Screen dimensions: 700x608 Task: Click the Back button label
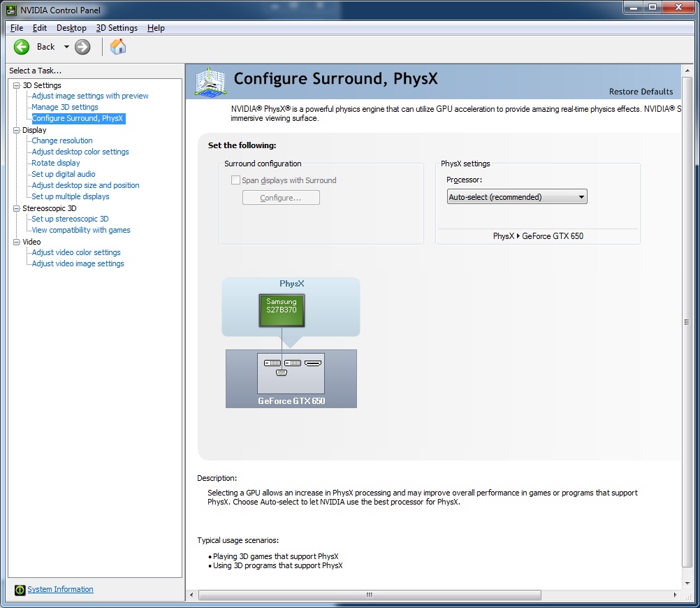pos(45,46)
